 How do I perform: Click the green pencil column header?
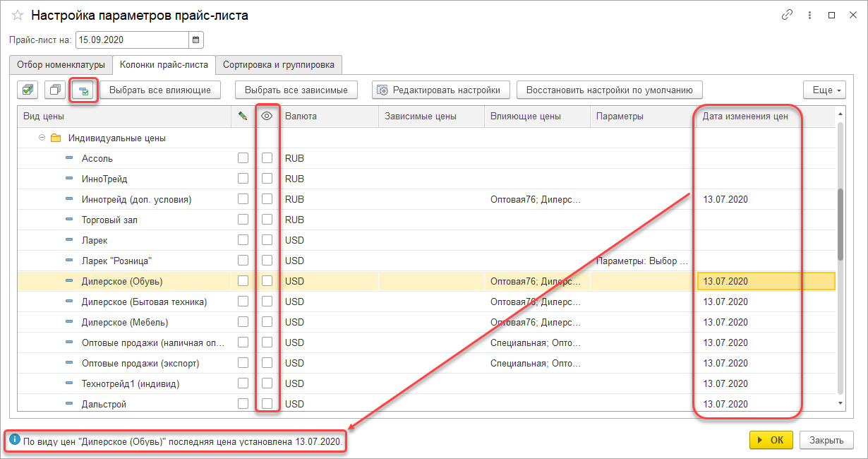click(x=243, y=117)
